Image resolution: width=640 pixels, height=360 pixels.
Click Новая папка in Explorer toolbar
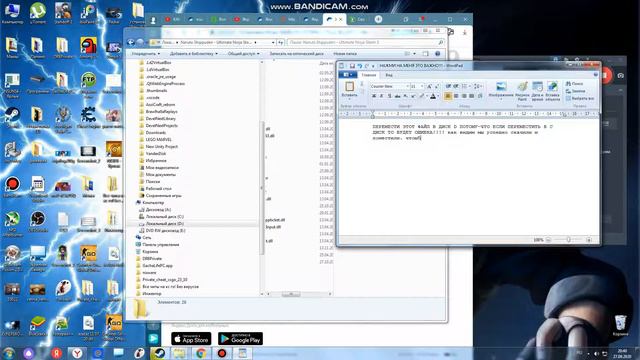click(x=345, y=53)
